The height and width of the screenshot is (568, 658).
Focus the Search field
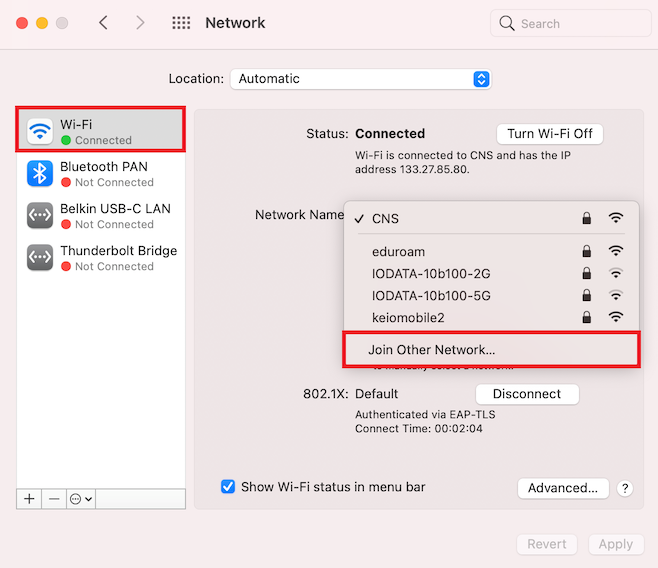(x=571, y=23)
